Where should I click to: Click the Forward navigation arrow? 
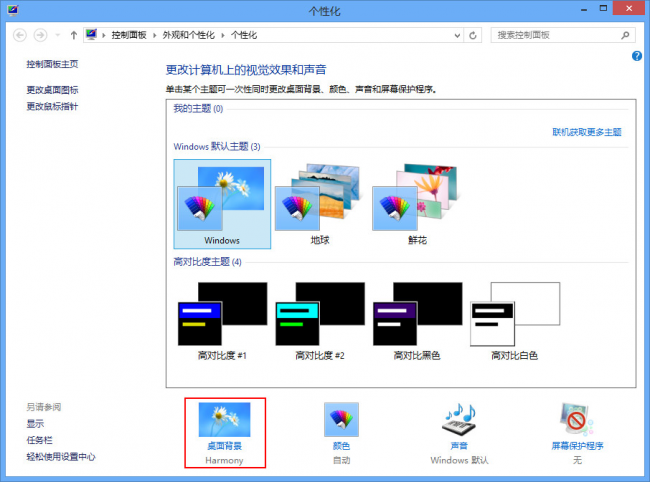[x=40, y=35]
